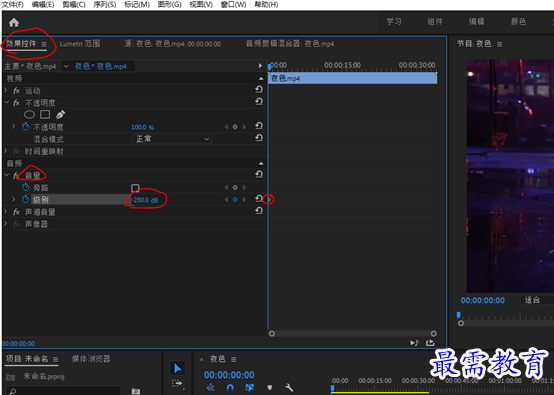
Task: Add marker in the timeline panel
Action: click(270, 388)
